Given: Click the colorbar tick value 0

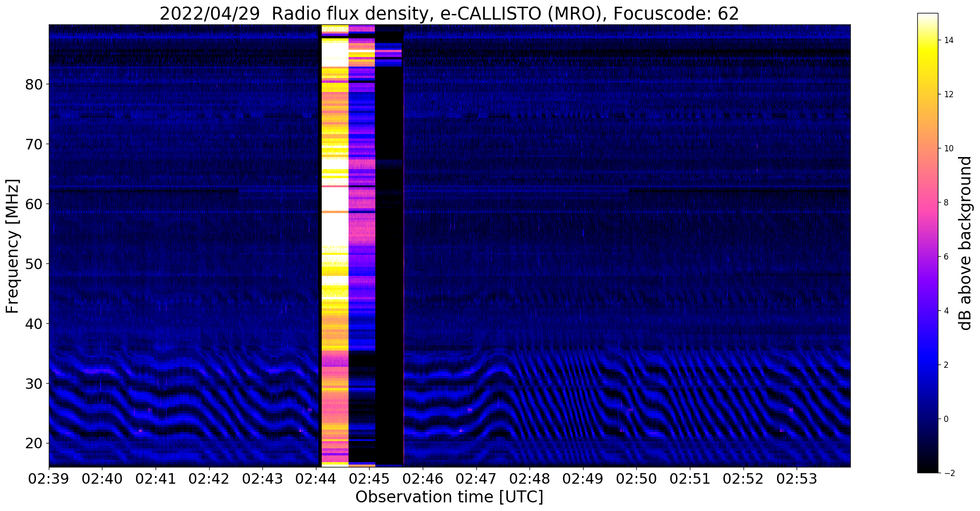Looking at the screenshot, I should point(946,419).
